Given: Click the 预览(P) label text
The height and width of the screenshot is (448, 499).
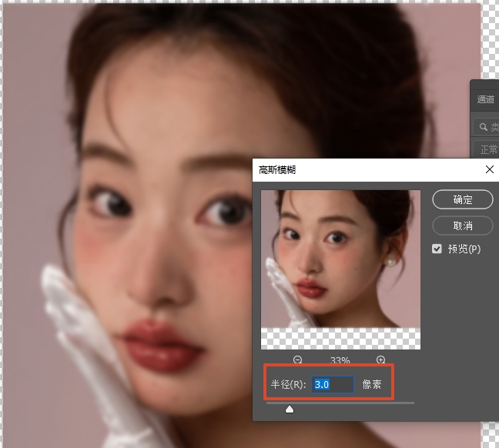Looking at the screenshot, I should (x=464, y=249).
